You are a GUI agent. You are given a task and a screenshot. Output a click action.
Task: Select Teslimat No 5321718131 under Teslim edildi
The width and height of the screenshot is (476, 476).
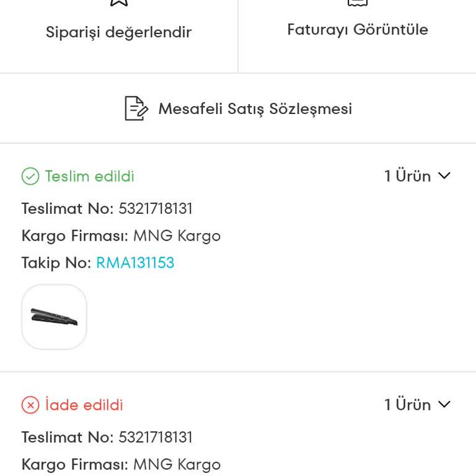point(155,209)
